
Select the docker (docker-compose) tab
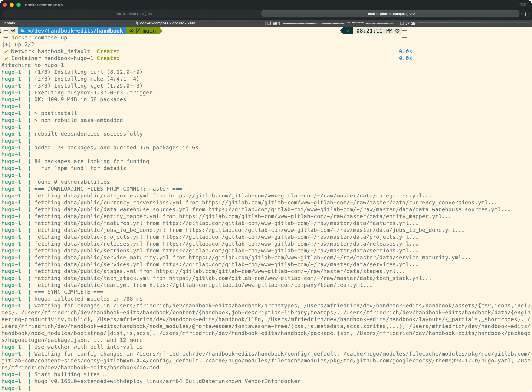pos(391,14)
